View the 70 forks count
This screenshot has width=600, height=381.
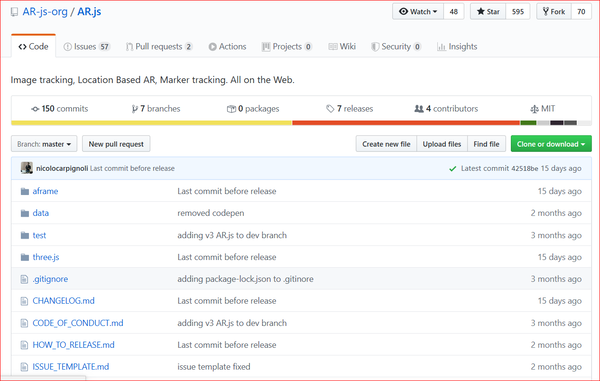point(581,11)
